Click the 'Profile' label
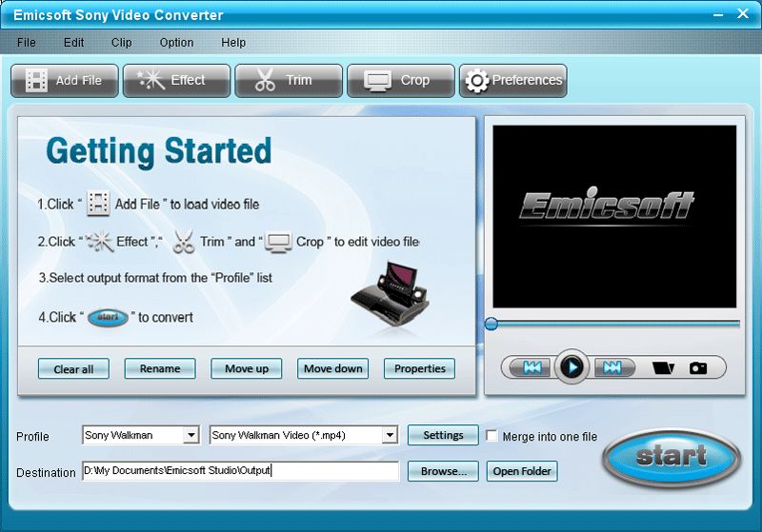The width and height of the screenshot is (762, 532). coord(32,437)
